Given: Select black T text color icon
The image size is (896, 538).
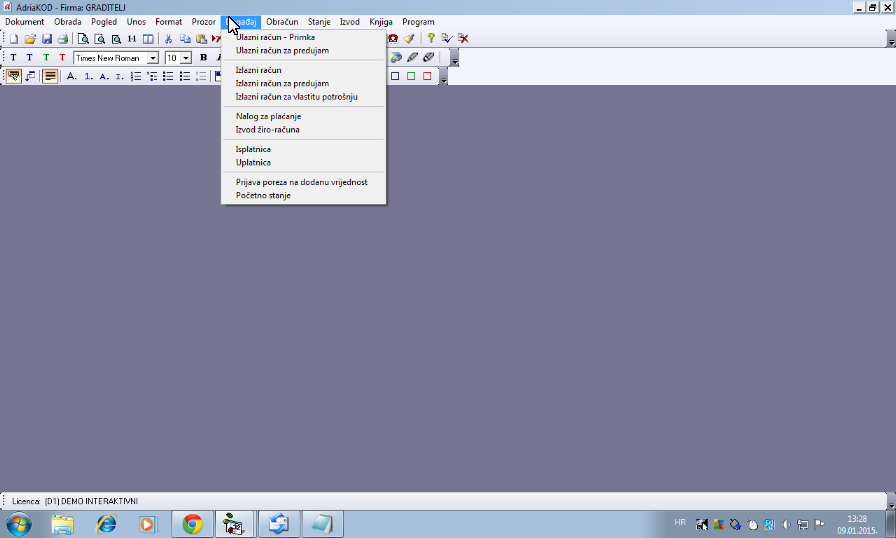Looking at the screenshot, I should pos(13,58).
